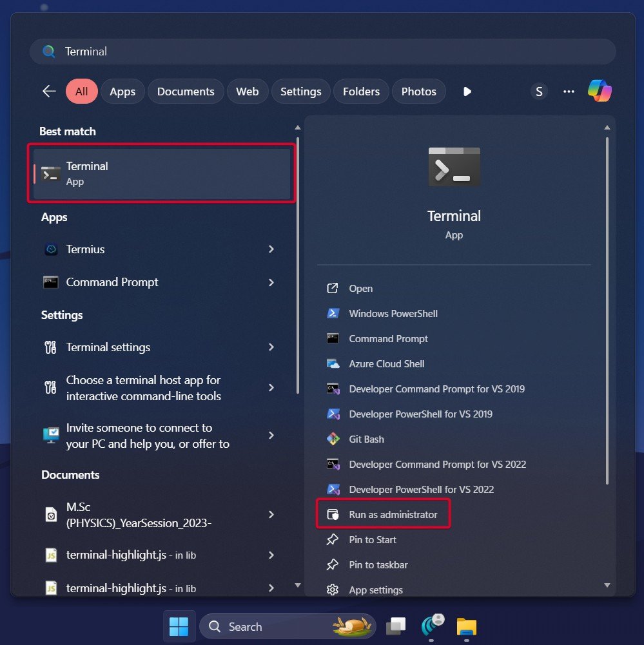Click your account avatar in the search window
Image resolution: width=644 pixels, height=645 pixels.
tap(539, 91)
